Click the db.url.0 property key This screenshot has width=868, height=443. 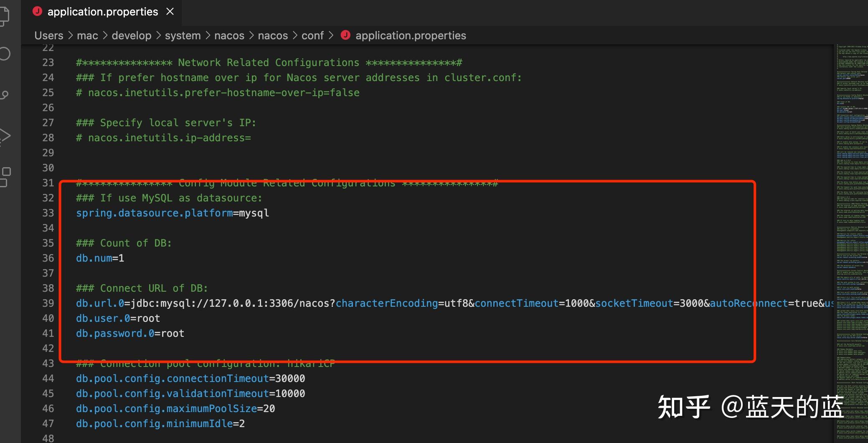(x=100, y=303)
